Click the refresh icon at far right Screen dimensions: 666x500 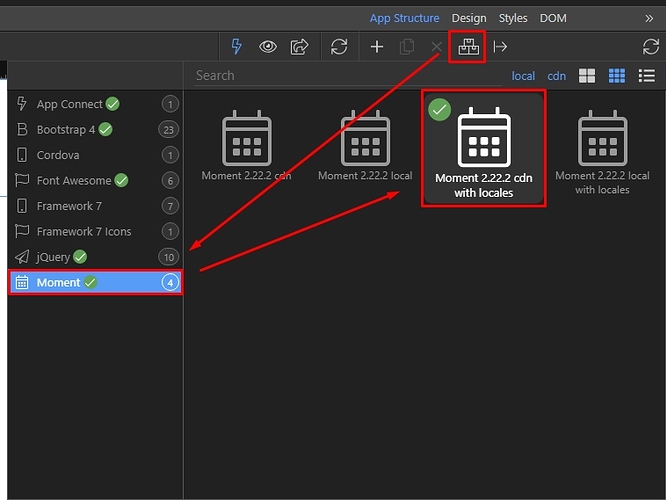coord(651,47)
